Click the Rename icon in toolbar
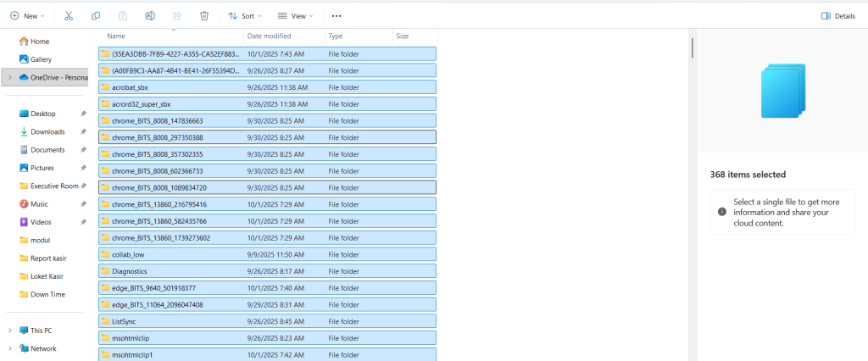Image resolution: width=868 pixels, height=361 pixels. tap(150, 15)
